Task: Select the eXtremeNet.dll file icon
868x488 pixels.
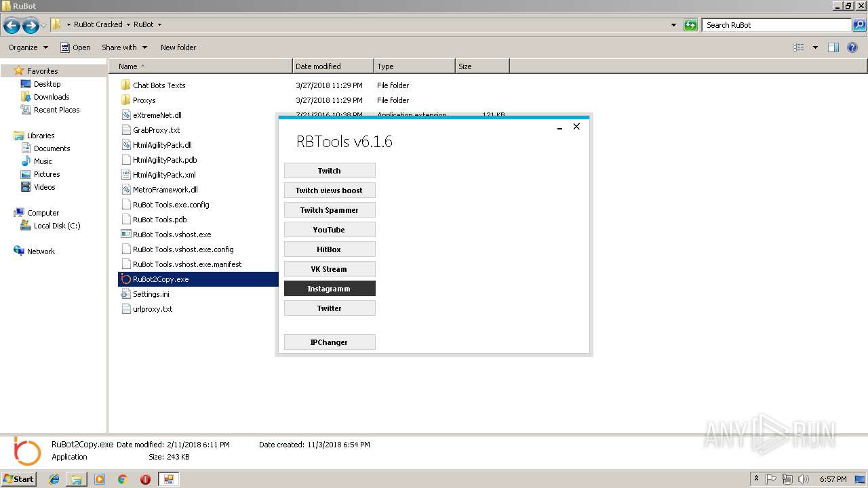Action: tap(125, 115)
